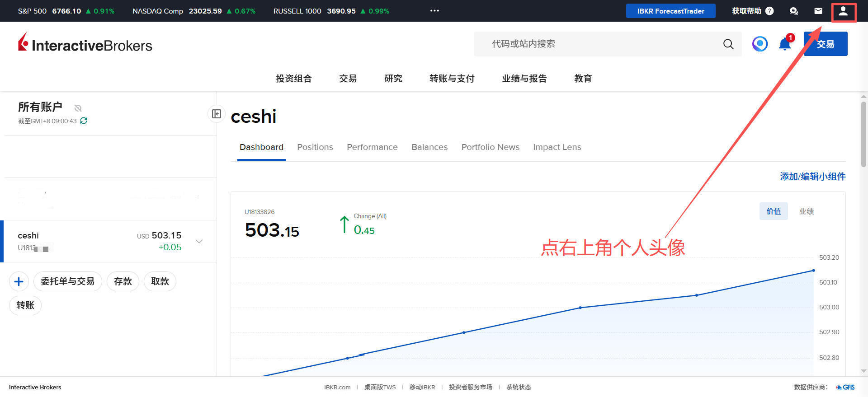Open the mail messages icon
Viewport: 868px width, 397px height.
[818, 11]
